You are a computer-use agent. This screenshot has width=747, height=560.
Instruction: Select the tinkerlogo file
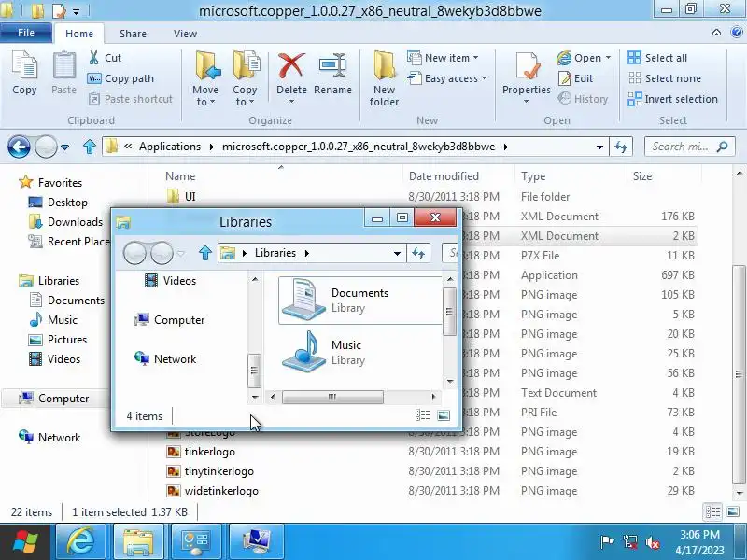201,452
